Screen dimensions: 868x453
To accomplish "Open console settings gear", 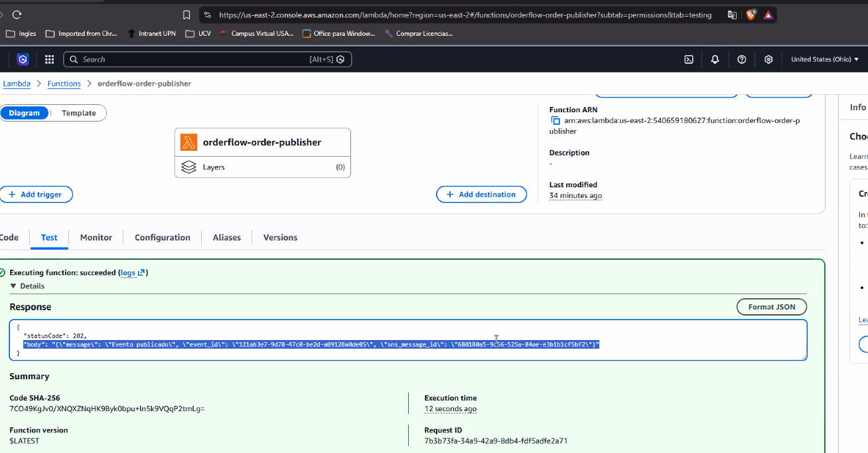I will point(768,59).
